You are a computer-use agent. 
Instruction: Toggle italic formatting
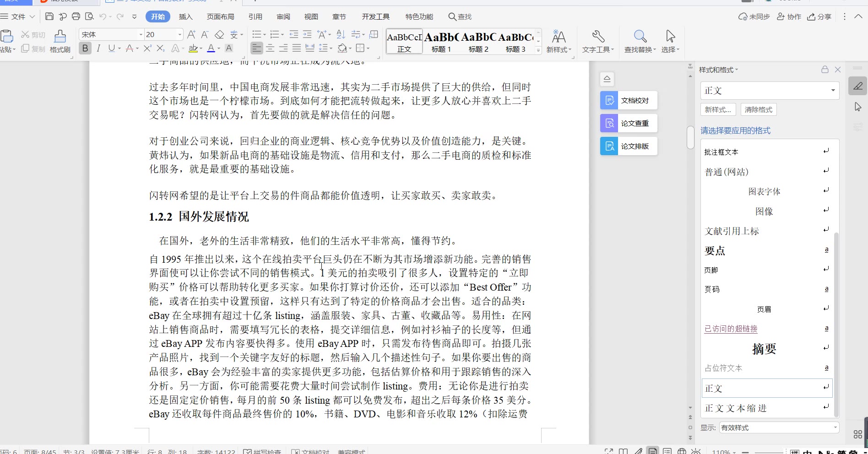(98, 49)
